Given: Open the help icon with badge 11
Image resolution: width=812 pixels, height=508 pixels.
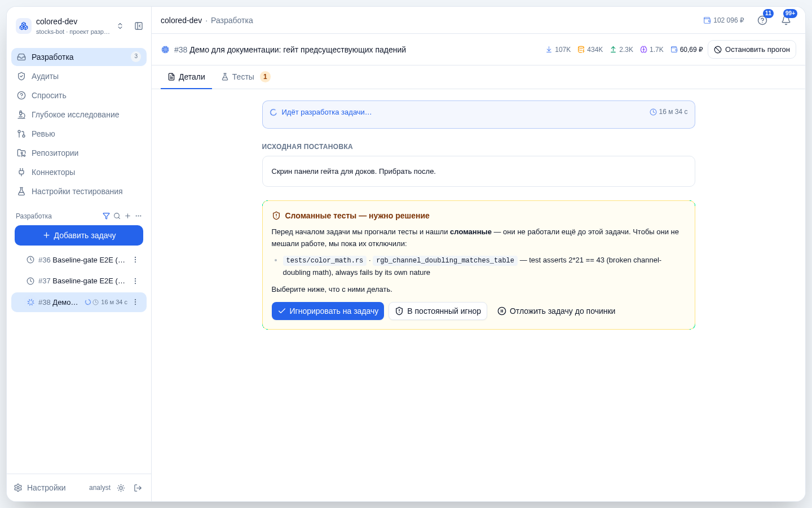Looking at the screenshot, I should pyautogui.click(x=762, y=20).
